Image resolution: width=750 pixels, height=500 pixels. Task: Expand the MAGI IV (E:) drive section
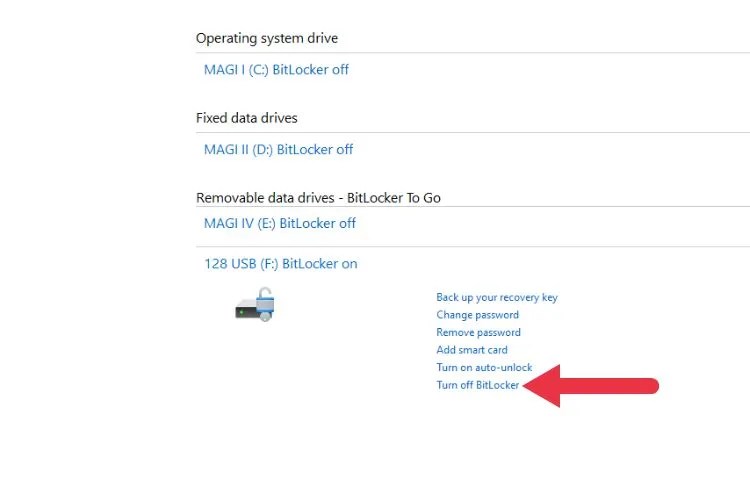(x=279, y=223)
